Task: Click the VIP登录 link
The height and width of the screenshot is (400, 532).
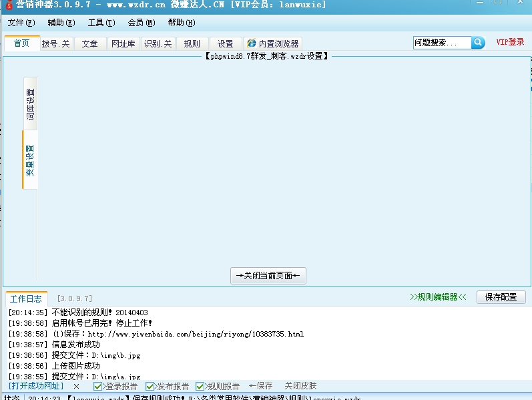Action: point(510,42)
